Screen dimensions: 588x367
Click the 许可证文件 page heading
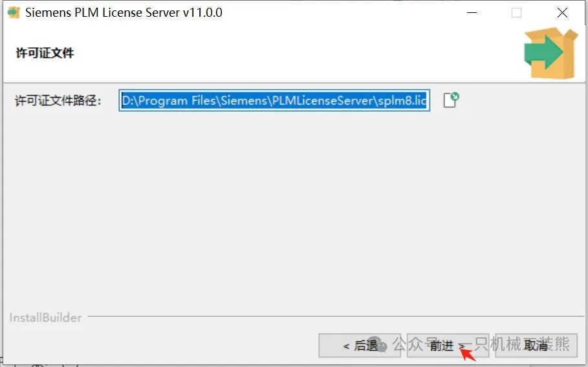pyautogui.click(x=45, y=53)
